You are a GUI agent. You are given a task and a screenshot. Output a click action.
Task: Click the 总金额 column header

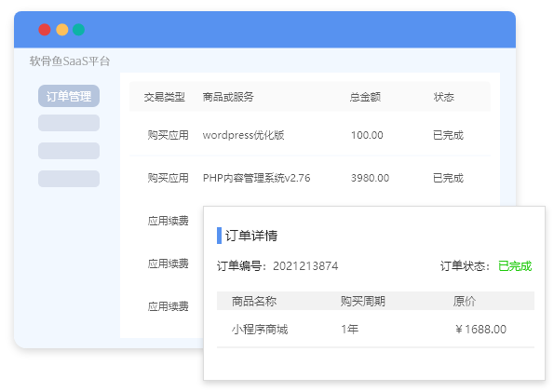pyautogui.click(x=365, y=97)
